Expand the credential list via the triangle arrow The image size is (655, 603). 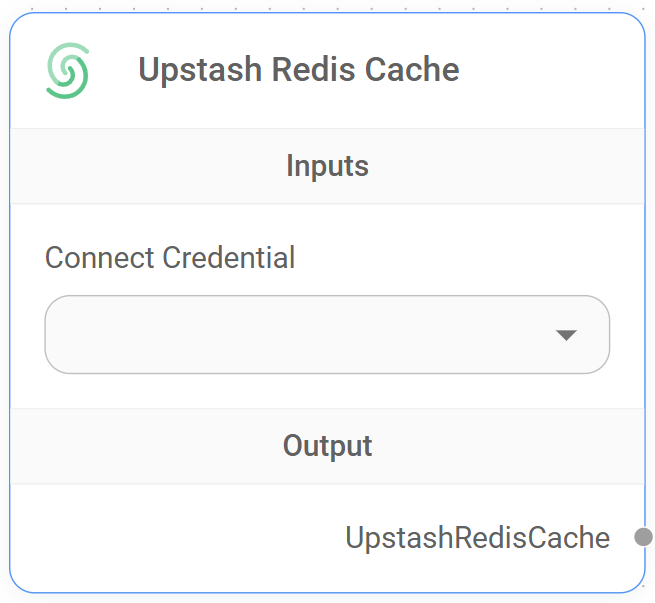(x=566, y=335)
